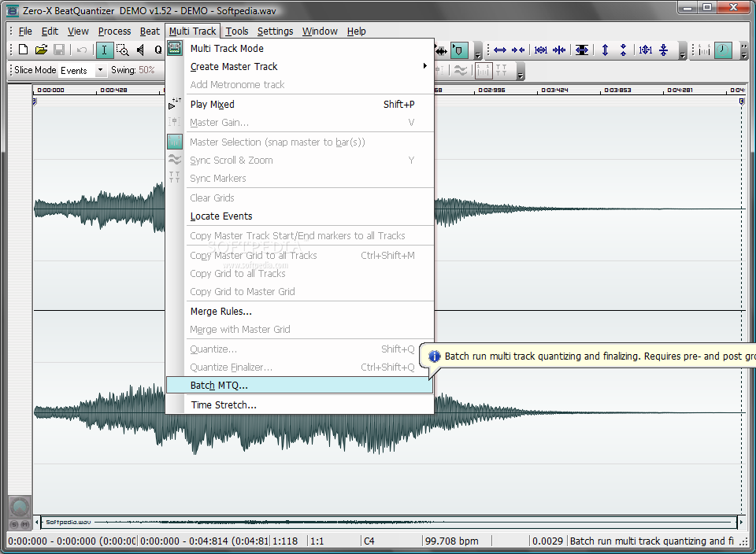The height and width of the screenshot is (554, 756).
Task: Select the zoom-to-selection magnifier tool
Action: point(123,50)
